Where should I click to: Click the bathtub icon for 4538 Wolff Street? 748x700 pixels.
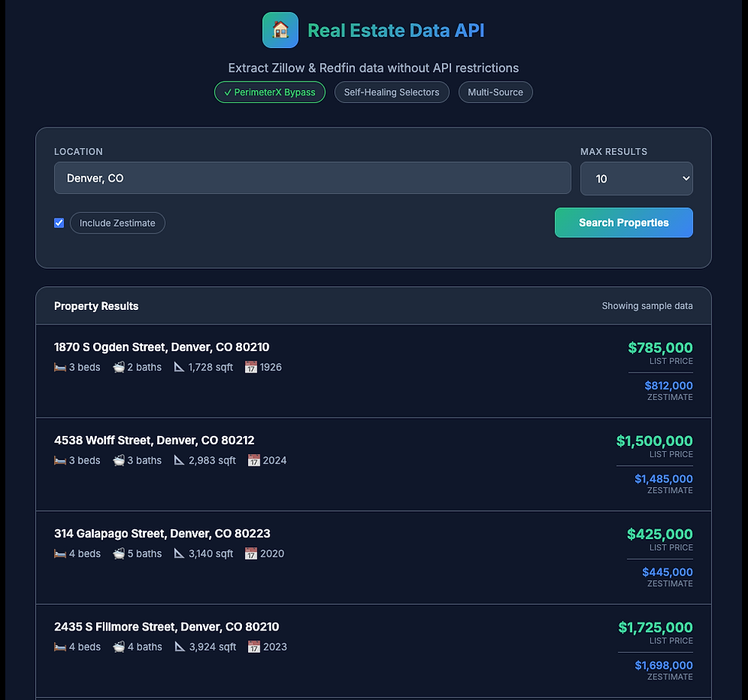(118, 460)
